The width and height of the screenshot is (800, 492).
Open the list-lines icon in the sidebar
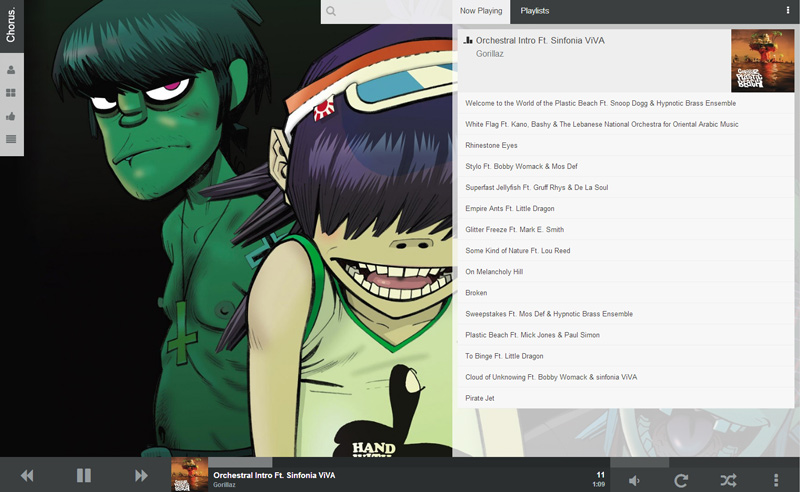pyautogui.click(x=11, y=139)
